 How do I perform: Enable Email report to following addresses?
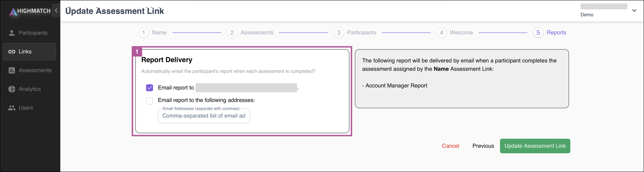tap(149, 101)
